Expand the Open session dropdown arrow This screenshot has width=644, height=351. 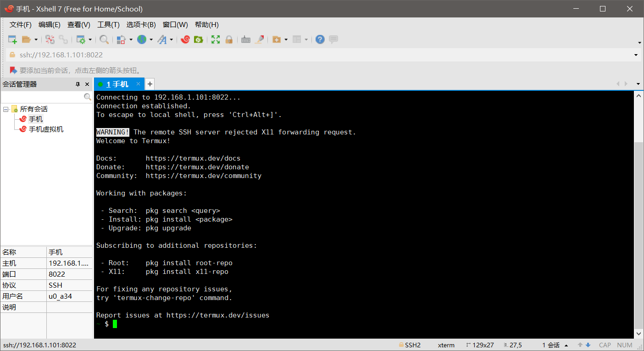pos(36,39)
